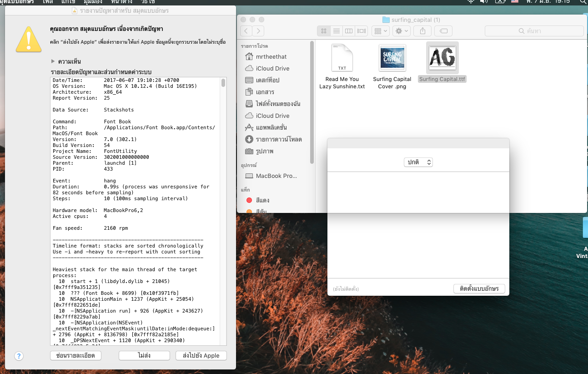
Task: Expand the ความเห็น disclosure triangle
Action: tap(53, 61)
